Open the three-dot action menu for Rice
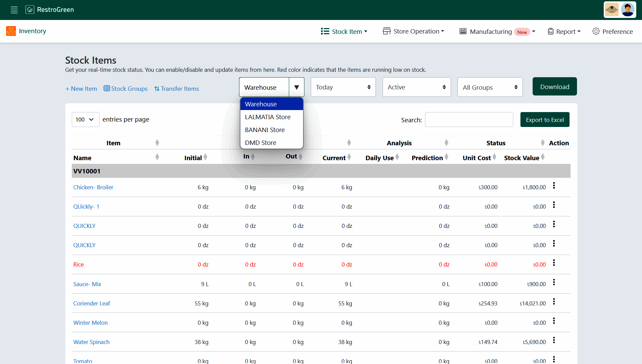 pos(554,263)
